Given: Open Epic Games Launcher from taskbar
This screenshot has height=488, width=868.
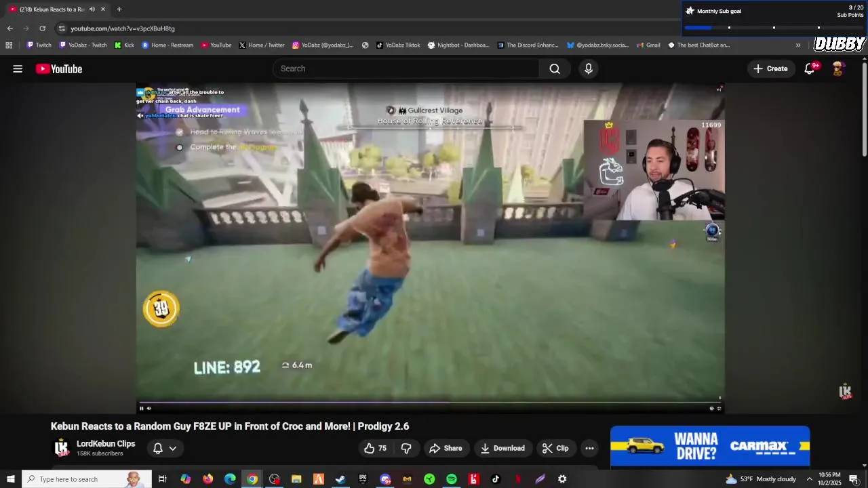Looking at the screenshot, I should click(363, 479).
